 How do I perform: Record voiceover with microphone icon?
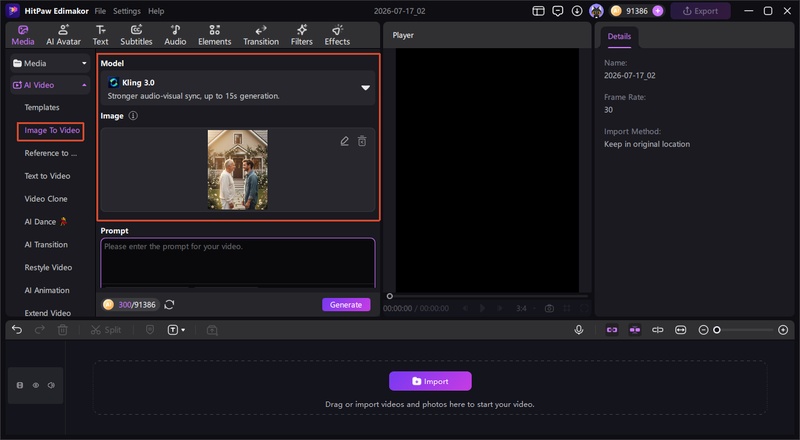[579, 330]
